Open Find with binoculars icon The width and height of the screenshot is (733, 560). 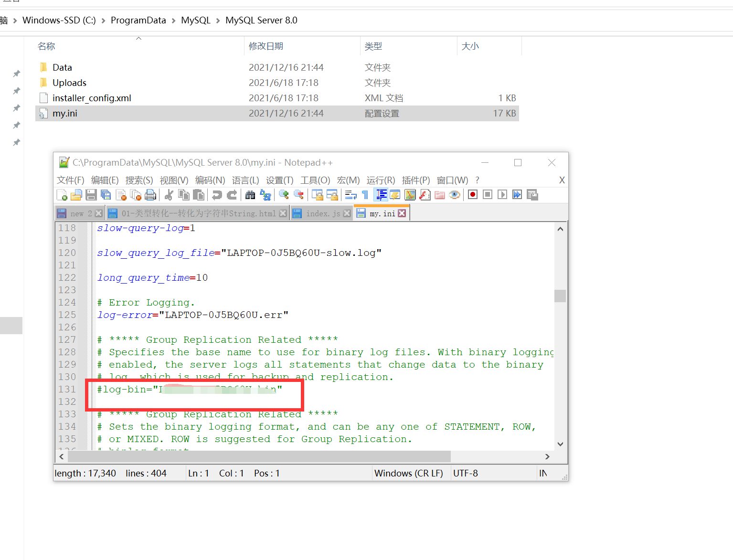coord(250,195)
